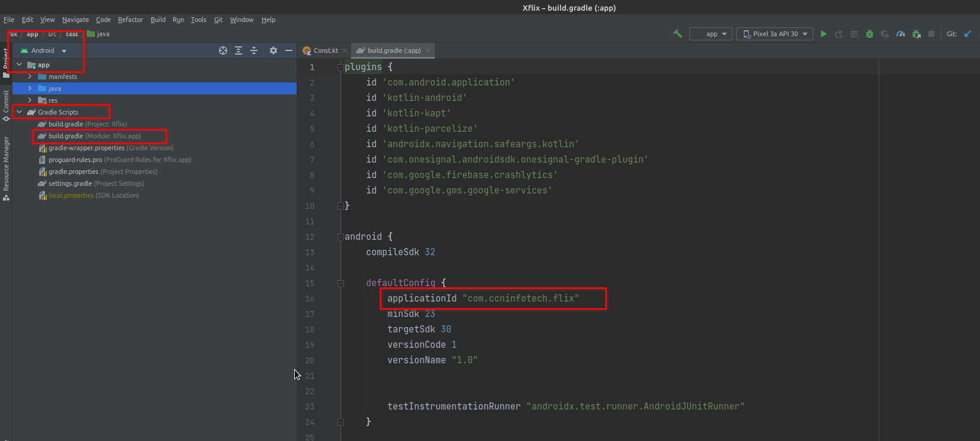Fold the plugins block at line 1
980x441 pixels.
pos(341,67)
